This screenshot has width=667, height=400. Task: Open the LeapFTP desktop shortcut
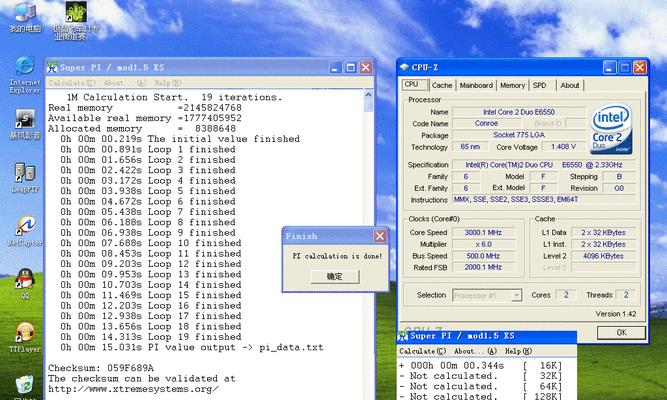[25, 177]
